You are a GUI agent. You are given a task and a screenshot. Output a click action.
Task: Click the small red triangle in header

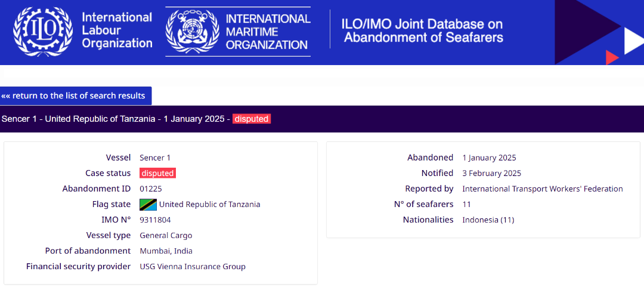612,57
